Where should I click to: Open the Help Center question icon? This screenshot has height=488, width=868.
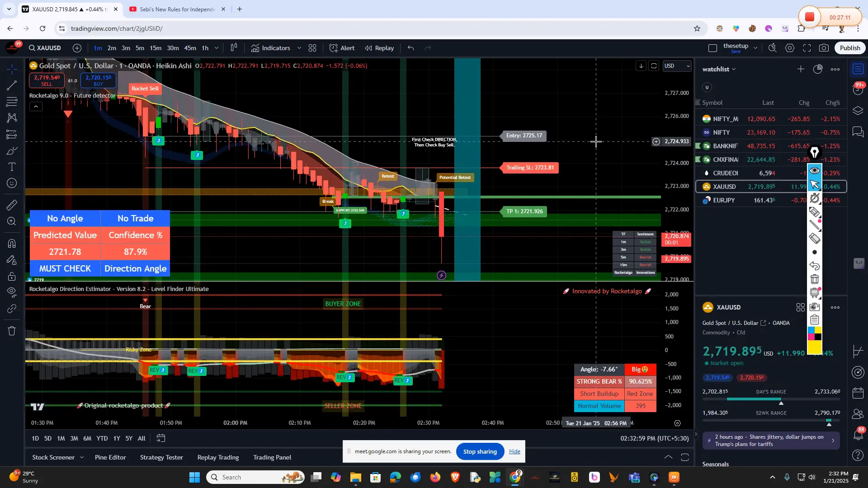point(858,455)
